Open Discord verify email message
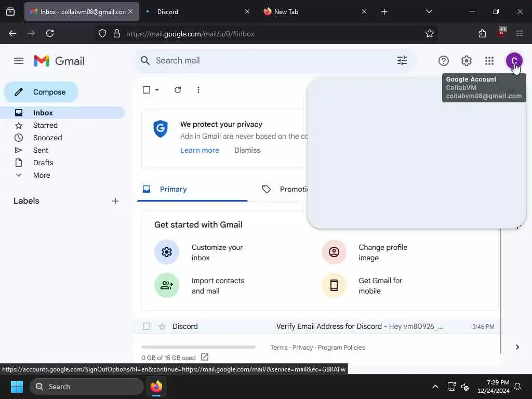The image size is (532, 399). pos(316,326)
